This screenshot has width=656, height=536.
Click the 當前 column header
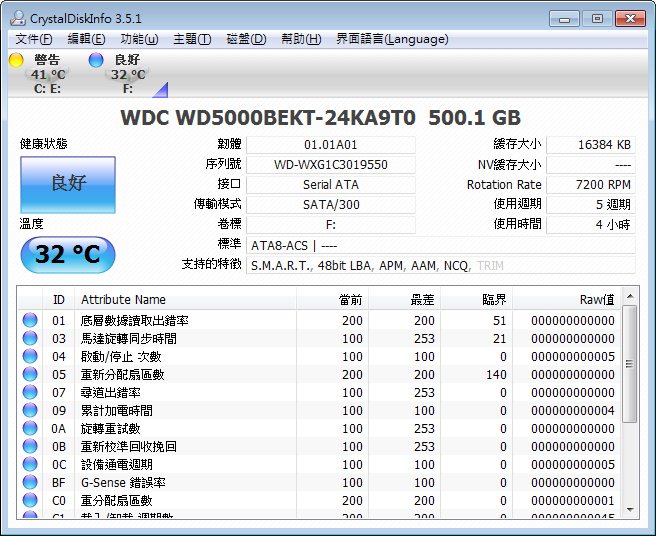point(333,300)
